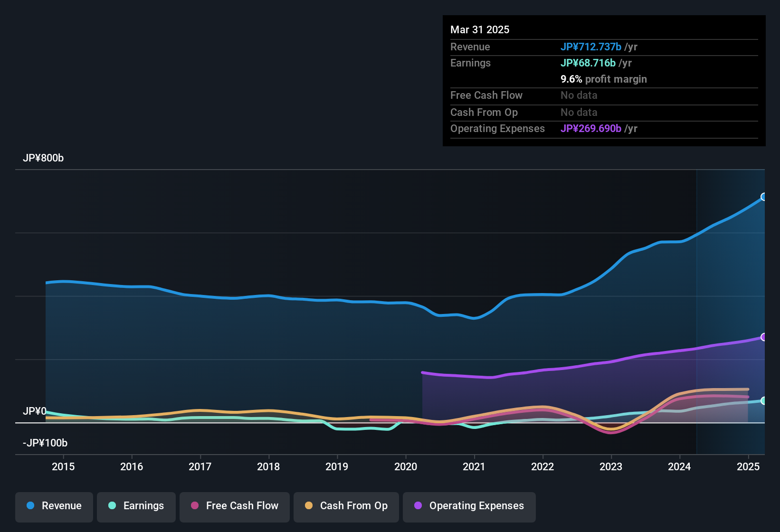Select the Operating Expenses line endpoint marker
Screen dimensions: 780x532
pyautogui.click(x=764, y=337)
